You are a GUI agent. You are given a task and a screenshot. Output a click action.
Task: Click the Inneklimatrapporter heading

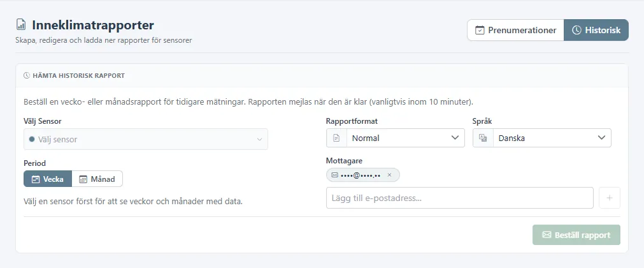93,25
